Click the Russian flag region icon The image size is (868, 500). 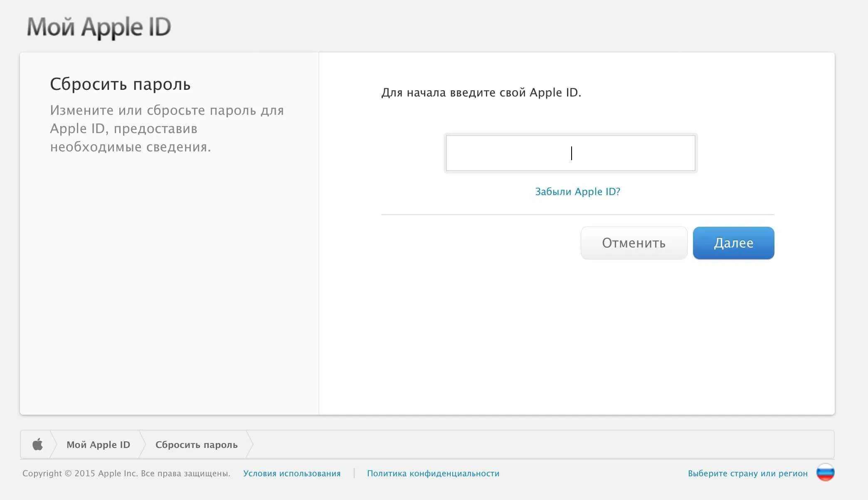click(825, 473)
